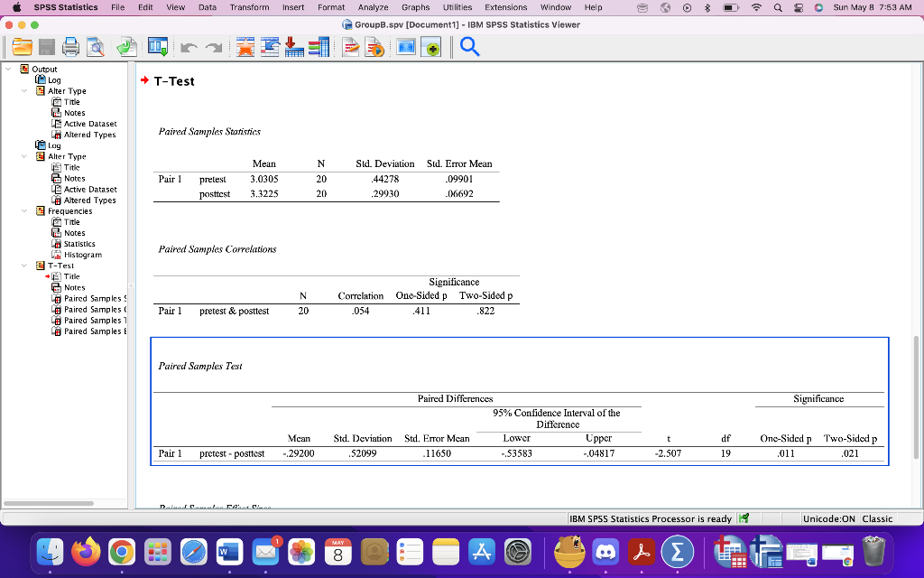Collapse the T-Test branch in the outline
This screenshot has width=924, height=578.
[23, 265]
